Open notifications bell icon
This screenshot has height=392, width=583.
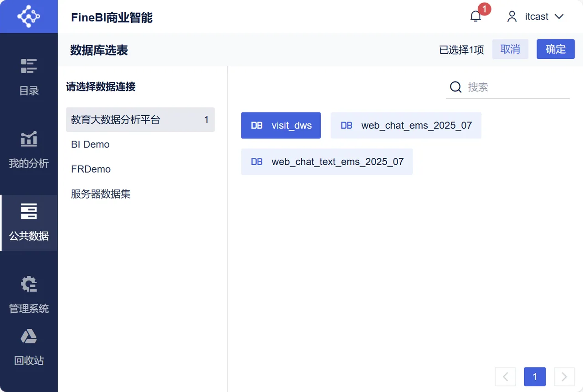click(x=476, y=16)
